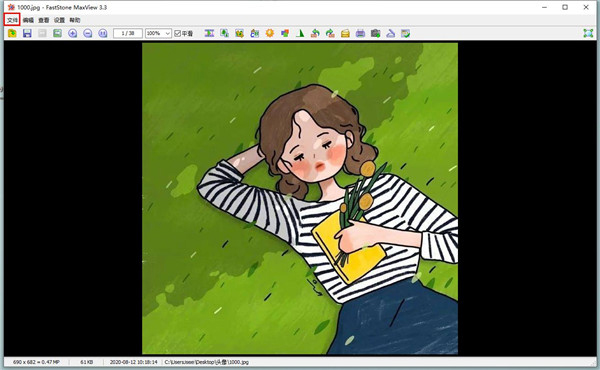Image resolution: width=600 pixels, height=370 pixels.
Task: Open adjust lighting with the orange sun icon
Action: click(x=270, y=34)
